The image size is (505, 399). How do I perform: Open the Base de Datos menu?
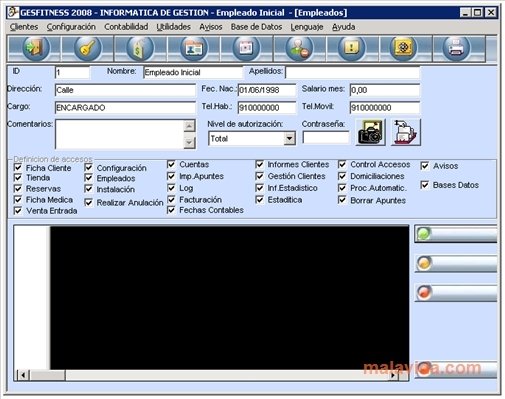coord(256,27)
